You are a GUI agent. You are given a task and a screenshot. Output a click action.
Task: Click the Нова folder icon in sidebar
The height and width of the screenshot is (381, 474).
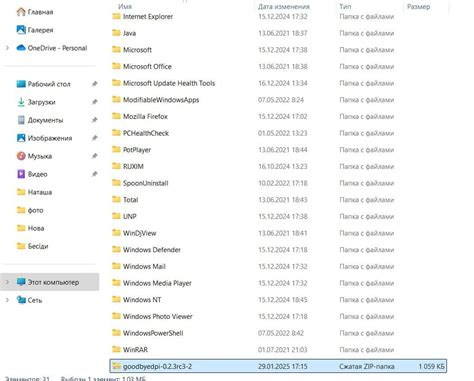coord(21,228)
